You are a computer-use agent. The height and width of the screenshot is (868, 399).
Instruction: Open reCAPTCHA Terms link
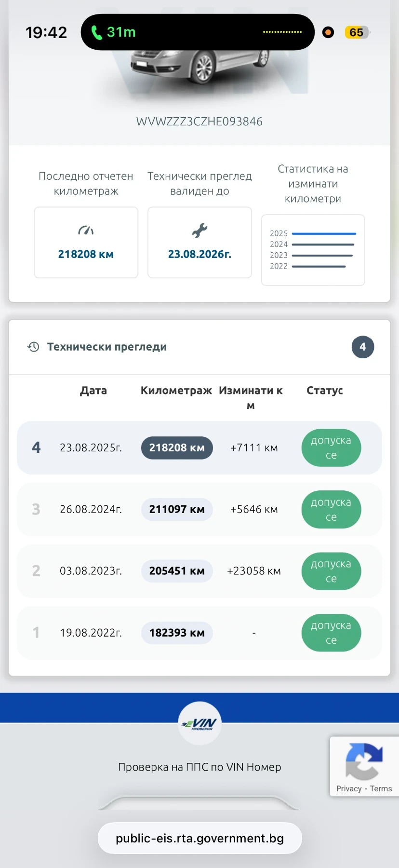[x=381, y=788]
